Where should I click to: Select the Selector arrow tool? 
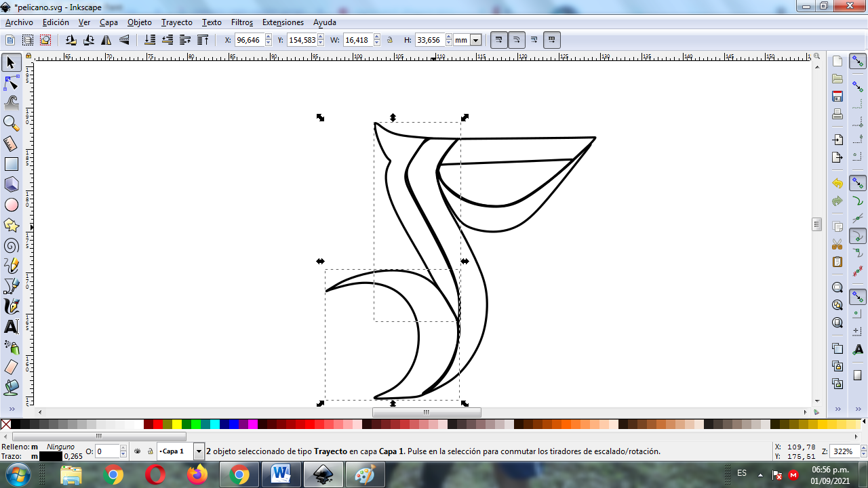pos(11,62)
